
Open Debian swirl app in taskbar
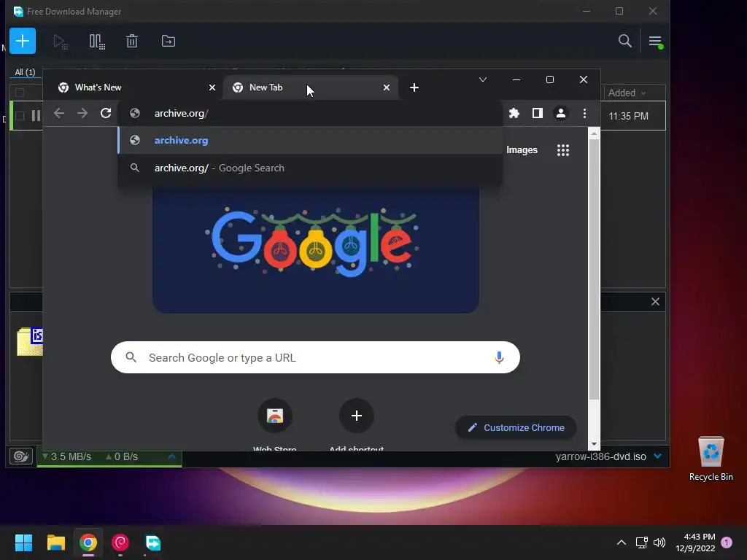(120, 542)
